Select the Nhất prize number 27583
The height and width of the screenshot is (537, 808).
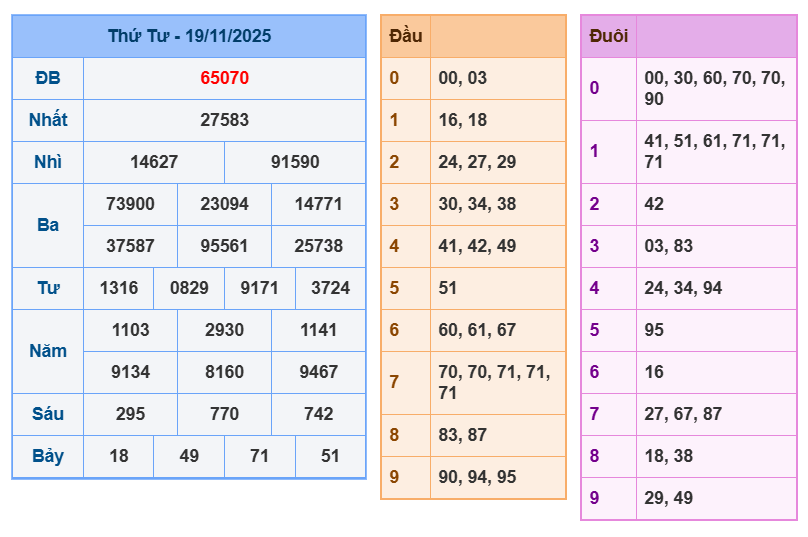[x=225, y=120]
